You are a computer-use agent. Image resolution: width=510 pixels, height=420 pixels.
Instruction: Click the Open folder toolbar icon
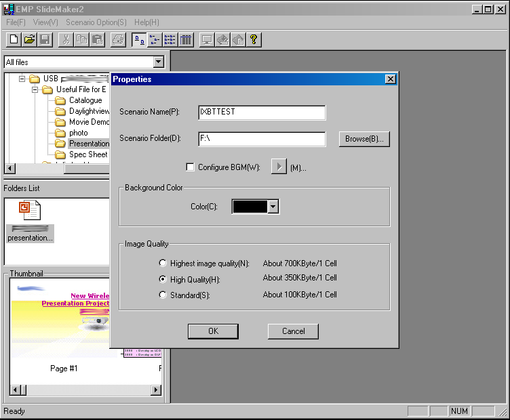(x=30, y=40)
